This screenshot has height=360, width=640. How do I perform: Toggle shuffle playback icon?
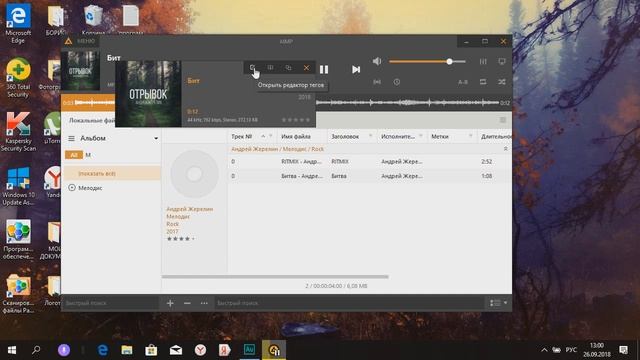(502, 82)
